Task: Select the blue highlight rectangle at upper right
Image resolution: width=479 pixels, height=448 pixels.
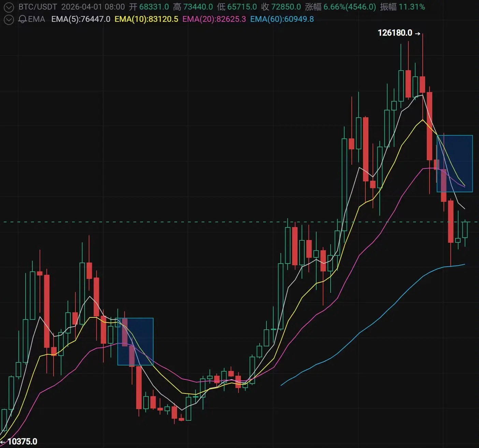Action: 455,164
